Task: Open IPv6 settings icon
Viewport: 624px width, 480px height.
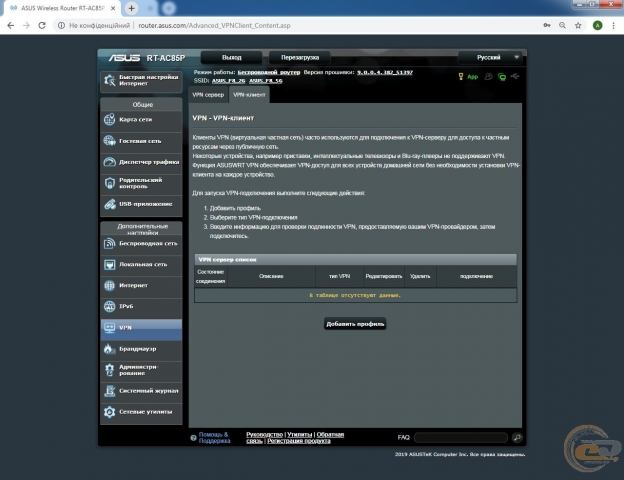Action: pos(109,306)
